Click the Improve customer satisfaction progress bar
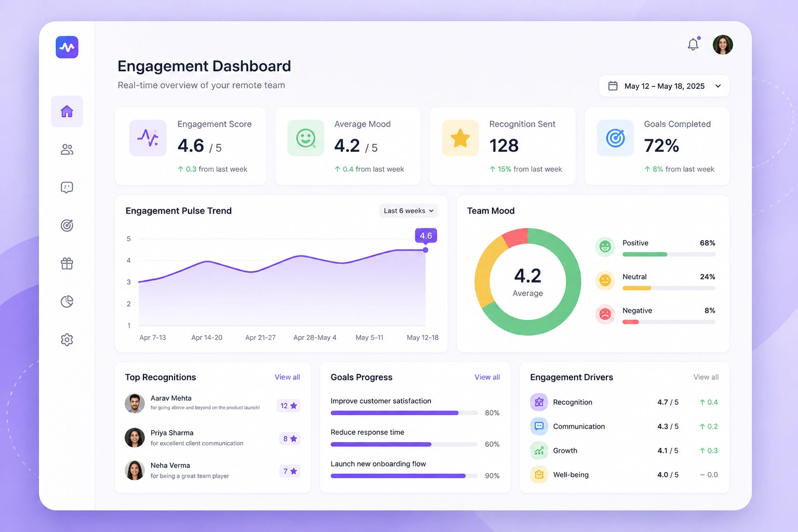798x532 pixels. pyautogui.click(x=404, y=413)
